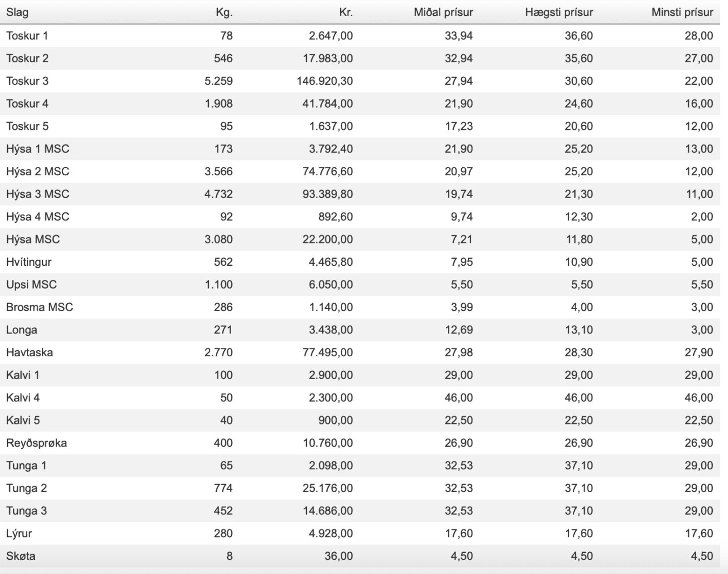Screen dimensions: 728x574
Task: Click the Toskur 3 row label
Action: click(x=27, y=81)
